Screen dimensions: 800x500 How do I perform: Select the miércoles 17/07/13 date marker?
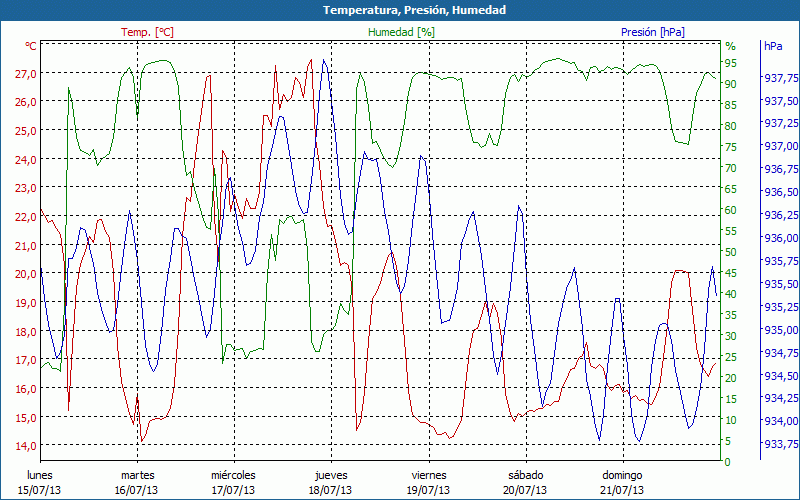[x=234, y=482]
